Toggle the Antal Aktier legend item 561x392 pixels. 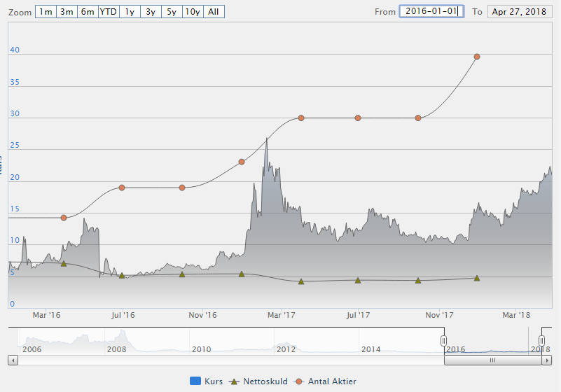pos(325,381)
